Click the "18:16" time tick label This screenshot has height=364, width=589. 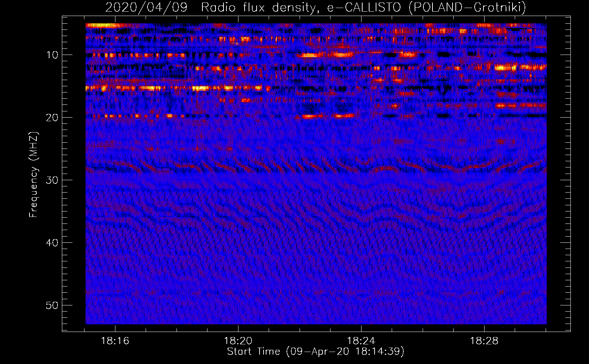115,341
